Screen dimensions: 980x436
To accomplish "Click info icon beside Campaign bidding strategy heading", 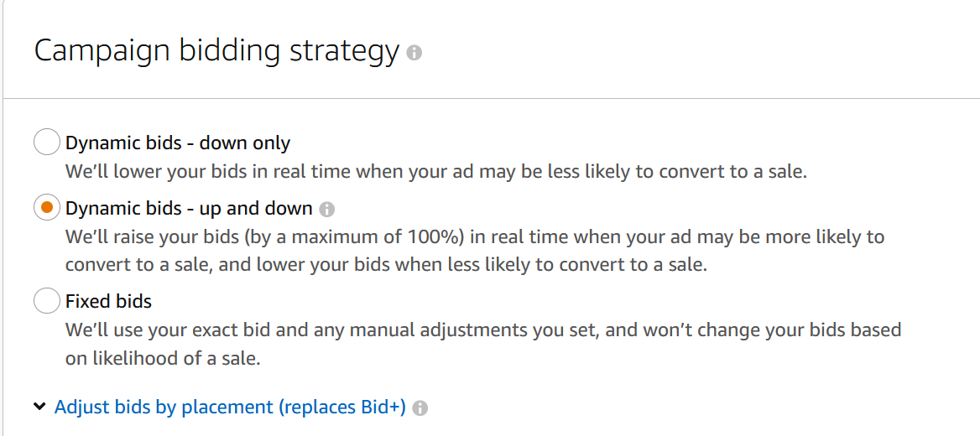I will click(414, 53).
